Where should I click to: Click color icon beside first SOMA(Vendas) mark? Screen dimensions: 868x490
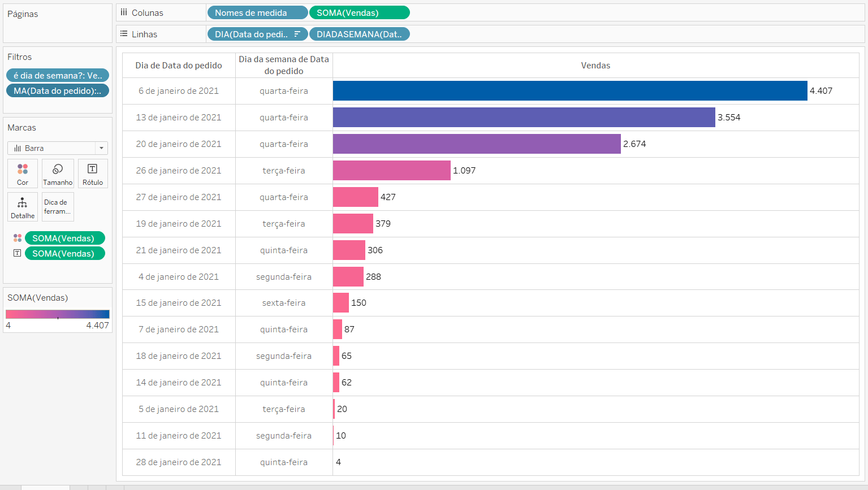coord(18,239)
